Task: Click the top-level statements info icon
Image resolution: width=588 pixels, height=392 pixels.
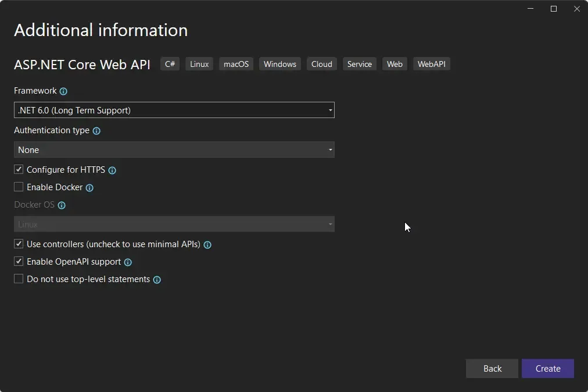Action: (156, 280)
